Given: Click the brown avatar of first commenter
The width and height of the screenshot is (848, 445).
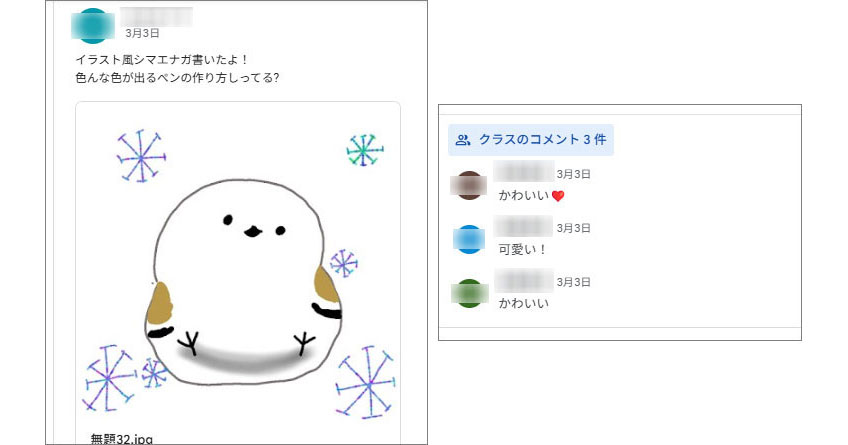Looking at the screenshot, I should click(469, 185).
